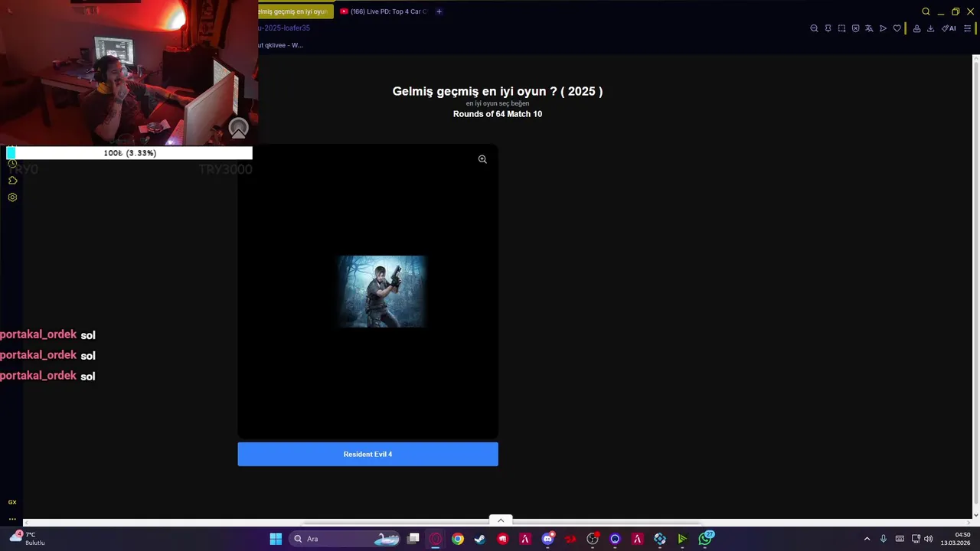The height and width of the screenshot is (551, 980).
Task: Open the volume speaker tray icon
Action: (x=929, y=539)
